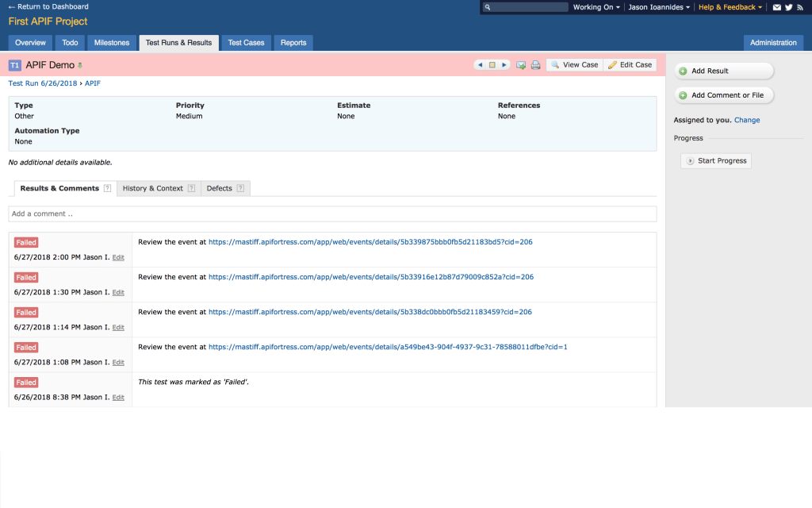Open the mail envelope icon top right
This screenshot has height=508, width=812.
pos(776,6)
